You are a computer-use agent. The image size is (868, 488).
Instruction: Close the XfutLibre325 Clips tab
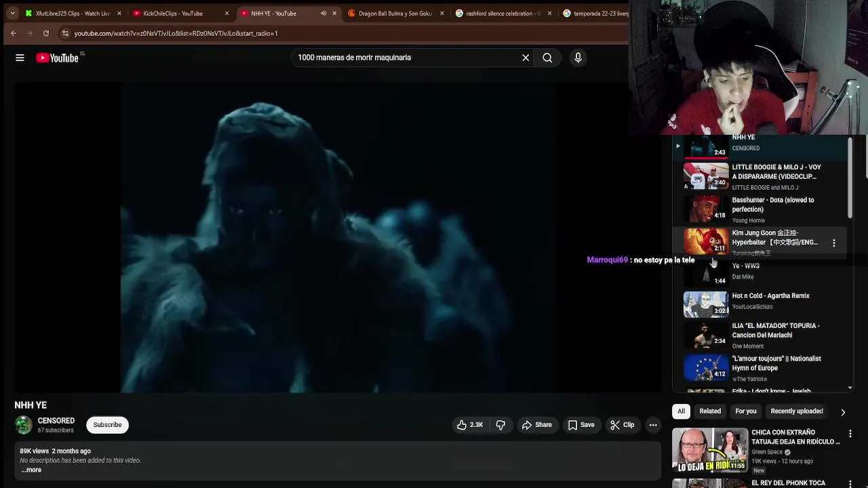click(119, 13)
